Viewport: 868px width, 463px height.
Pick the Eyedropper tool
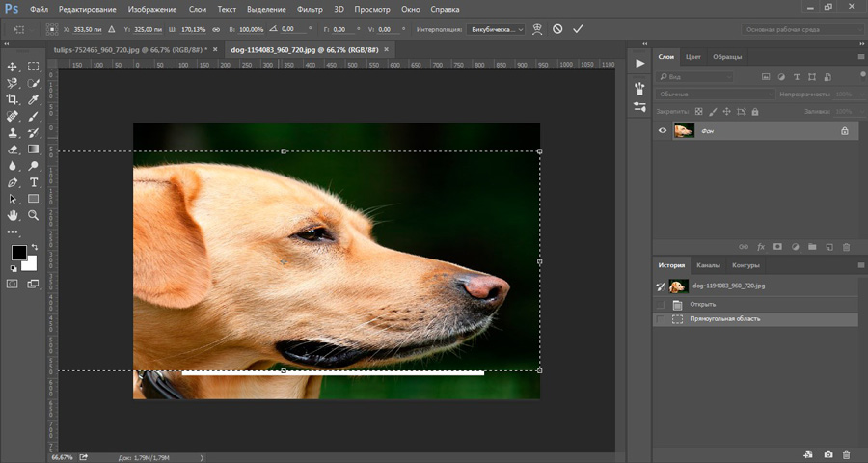(34, 99)
